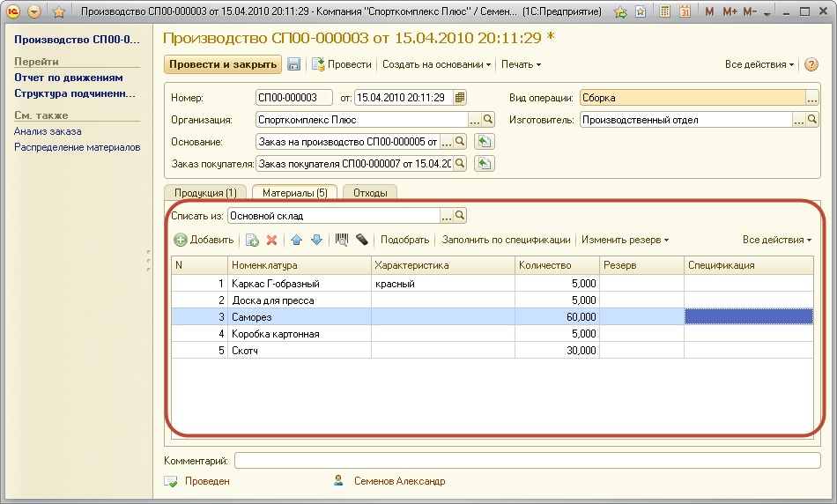Viewport: 837px width, 504px height.
Task: Open Распределение материалов link
Action: coord(77,147)
